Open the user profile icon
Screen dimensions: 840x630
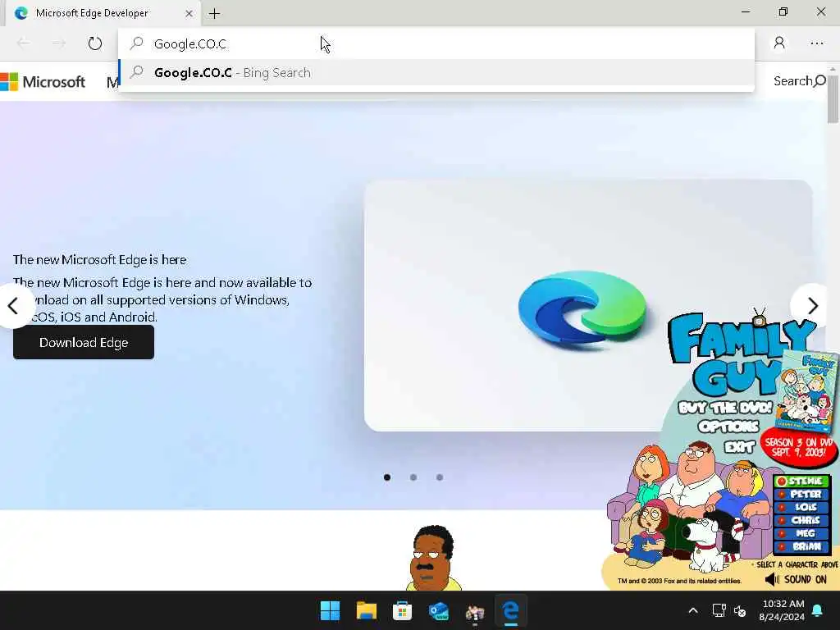tap(779, 43)
